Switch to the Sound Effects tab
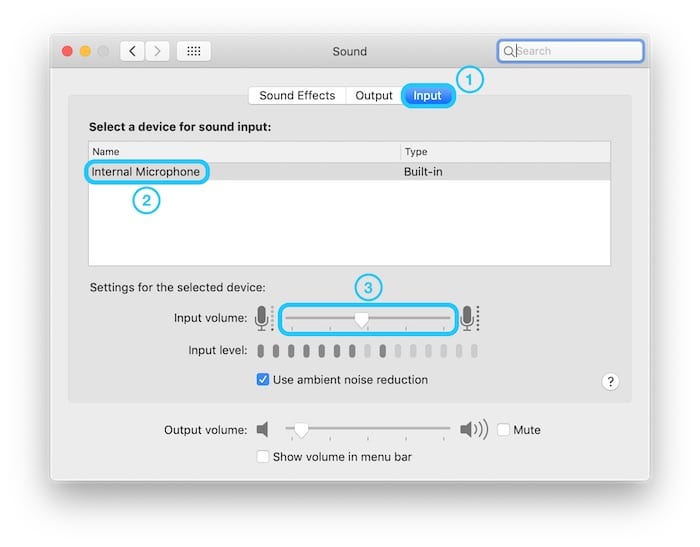This screenshot has height=547, width=700. (297, 96)
